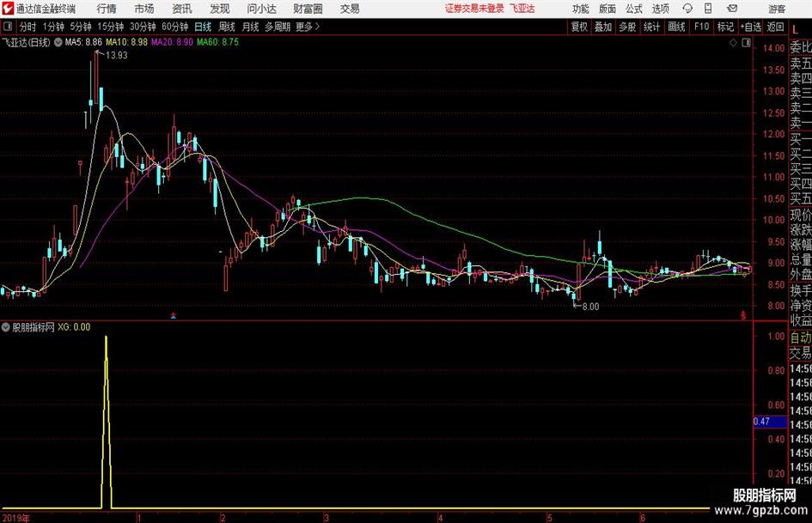The width and height of the screenshot is (812, 523).
Task: Select the 60分钟 period
Action: click(175, 27)
